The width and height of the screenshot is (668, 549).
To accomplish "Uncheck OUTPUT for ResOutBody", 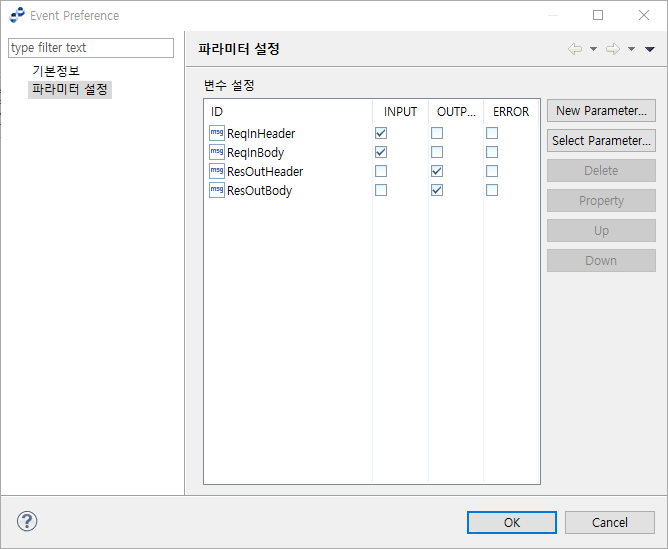I will tap(437, 190).
